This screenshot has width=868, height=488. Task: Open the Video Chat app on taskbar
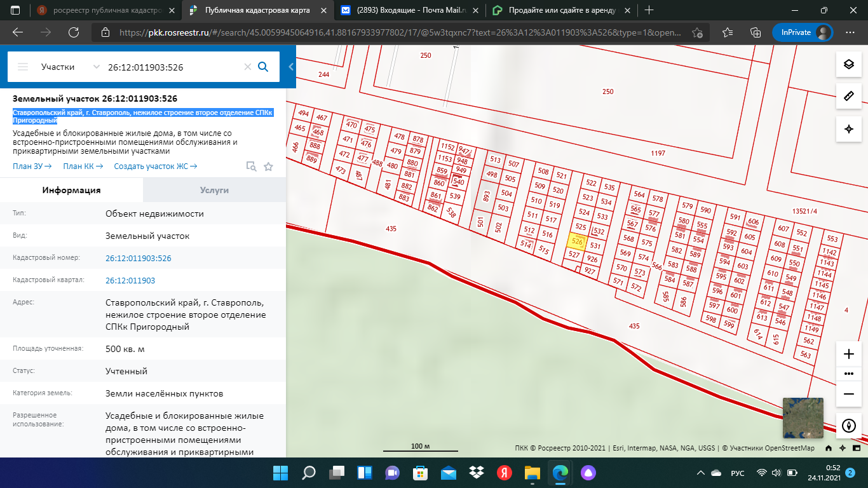[393, 473]
